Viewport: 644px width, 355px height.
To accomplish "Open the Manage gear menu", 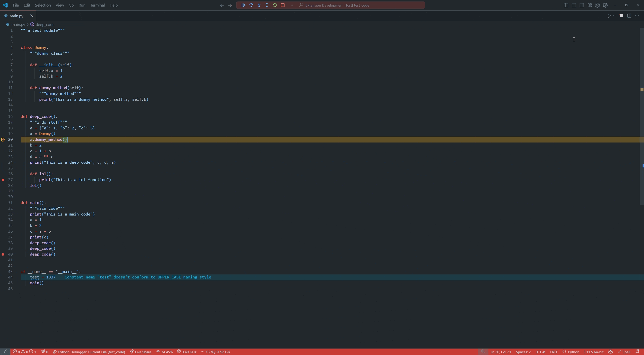I will pyautogui.click(x=605, y=5).
